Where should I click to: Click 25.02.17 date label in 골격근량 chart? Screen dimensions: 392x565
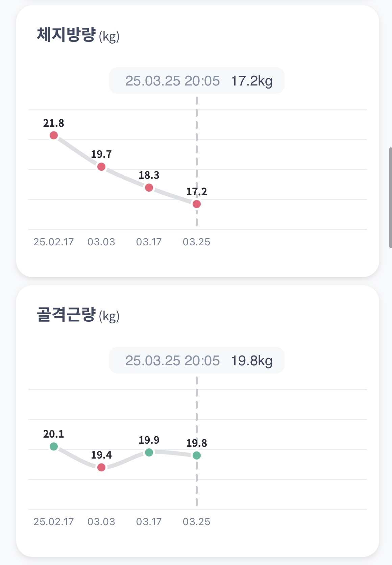coord(54,522)
